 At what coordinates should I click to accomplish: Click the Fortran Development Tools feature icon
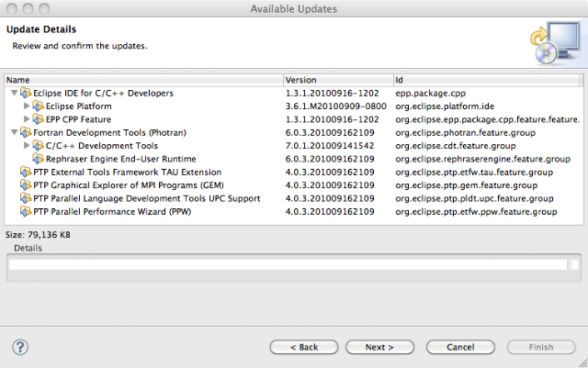point(26,132)
